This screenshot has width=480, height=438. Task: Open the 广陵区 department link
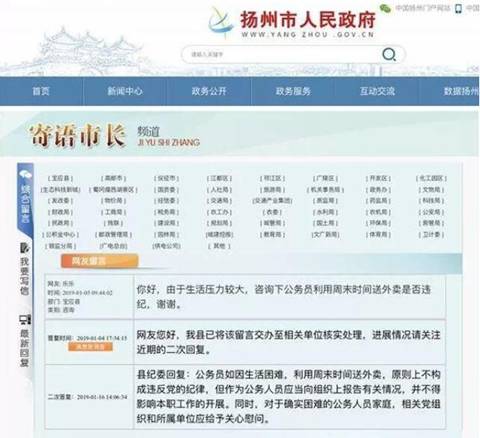click(x=325, y=179)
